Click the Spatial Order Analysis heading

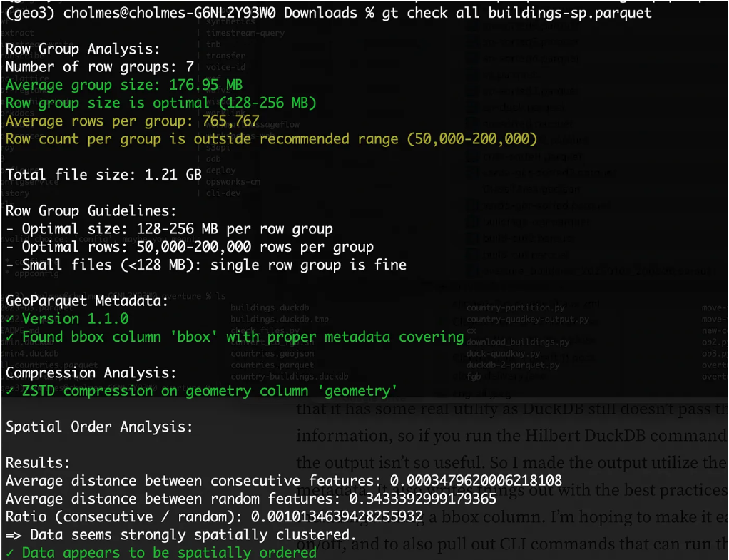tap(99, 427)
